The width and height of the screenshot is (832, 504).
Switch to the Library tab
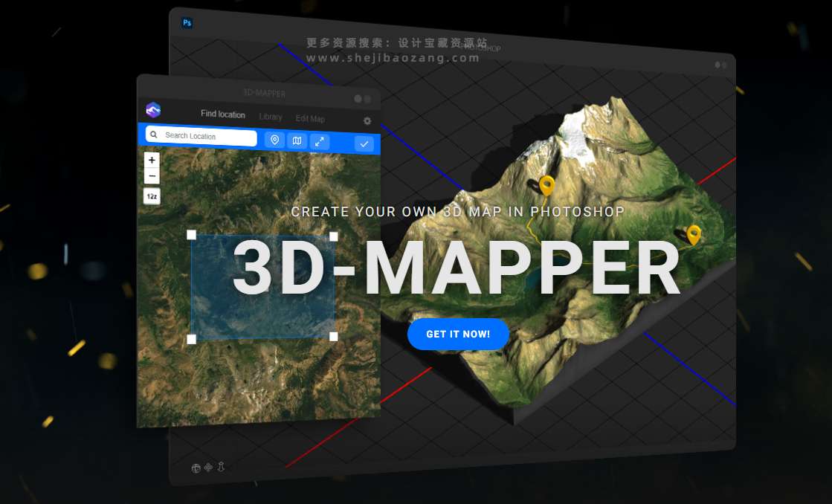(x=271, y=117)
